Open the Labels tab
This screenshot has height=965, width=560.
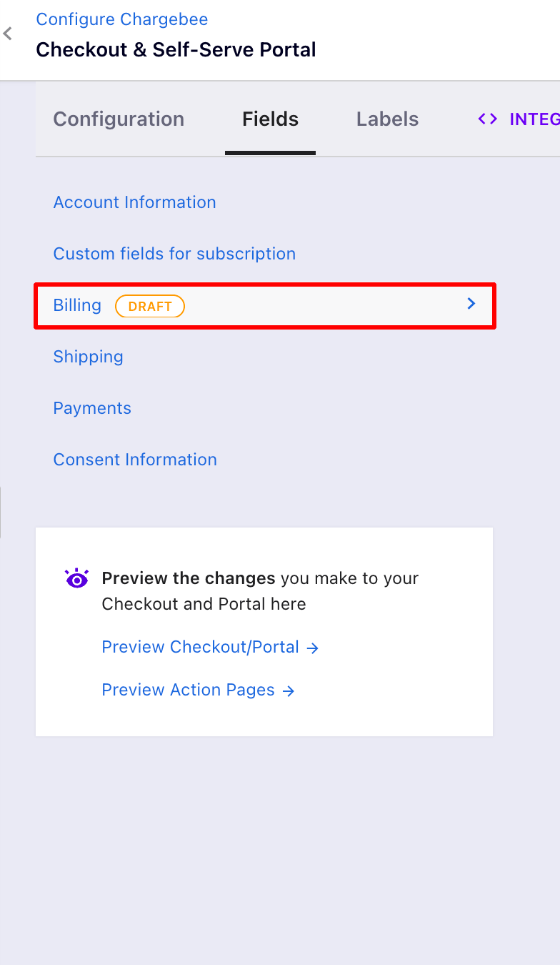(x=387, y=119)
